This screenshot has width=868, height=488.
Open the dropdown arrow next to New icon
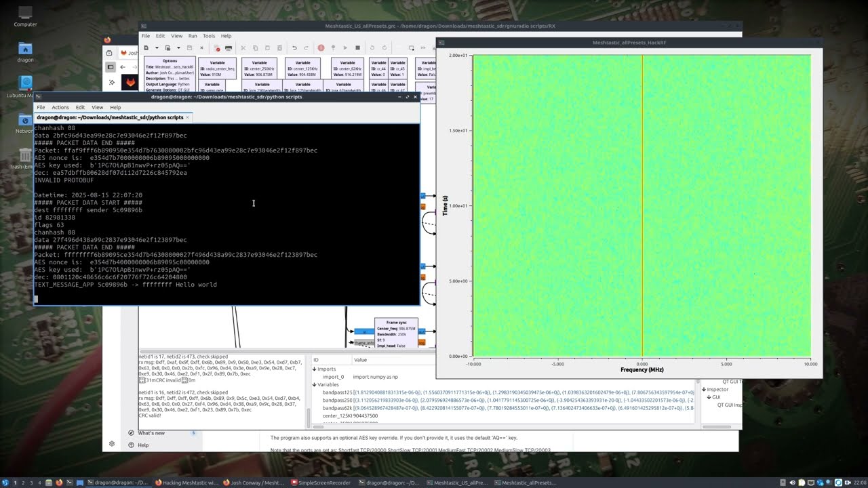tap(157, 48)
